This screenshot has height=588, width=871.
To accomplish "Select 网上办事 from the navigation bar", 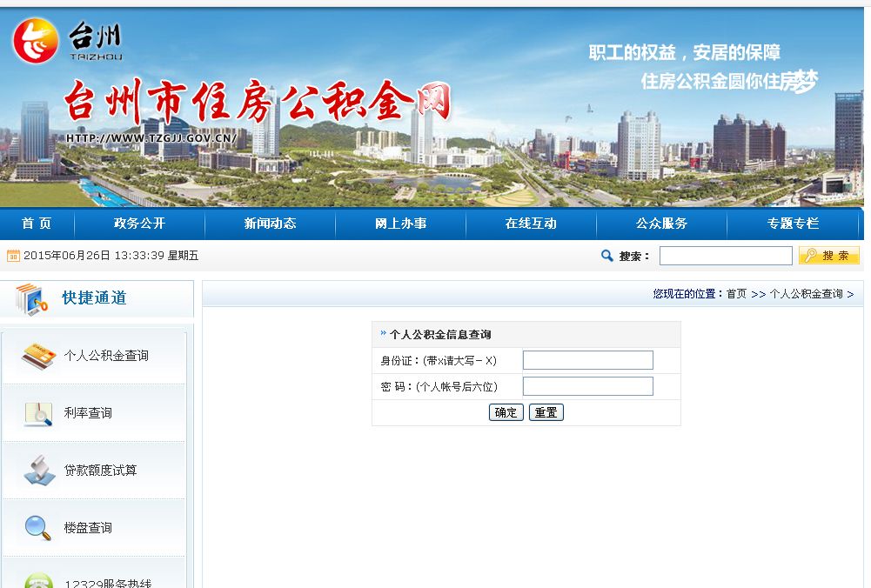I will [x=400, y=224].
